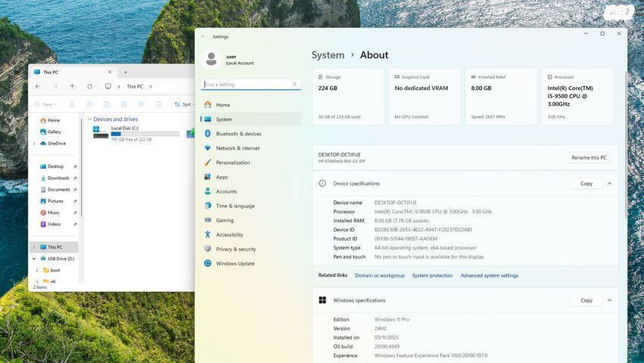Click the Rename icon in File Explorer toolbar
The image size is (644, 363).
click(124, 104)
